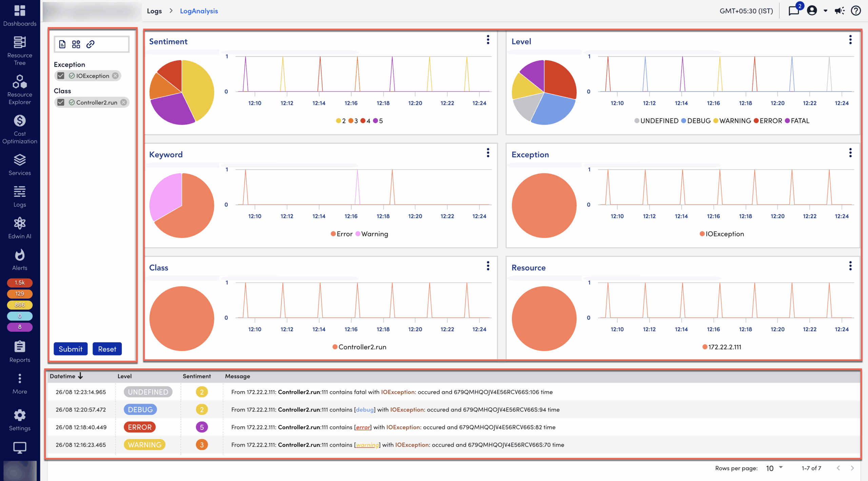Image resolution: width=868 pixels, height=481 pixels.
Task: Open chat messages notification icon
Action: (x=793, y=11)
